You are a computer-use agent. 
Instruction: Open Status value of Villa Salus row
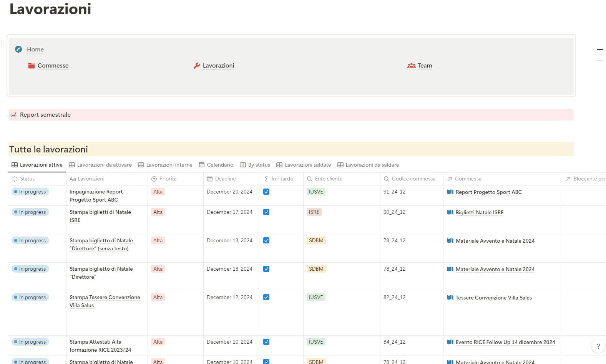click(30, 297)
